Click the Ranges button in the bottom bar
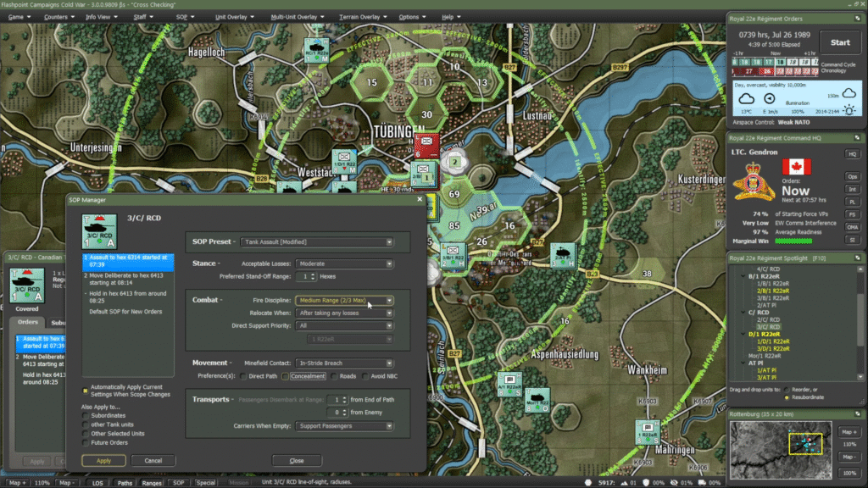 tap(152, 482)
